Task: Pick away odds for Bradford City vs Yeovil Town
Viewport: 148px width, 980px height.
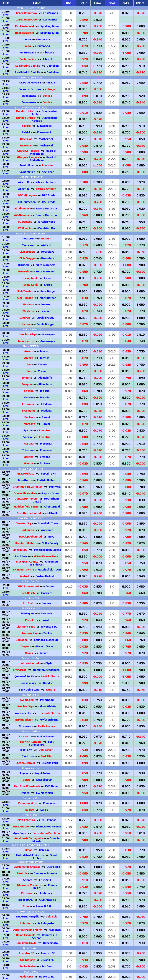Action: 97,474
